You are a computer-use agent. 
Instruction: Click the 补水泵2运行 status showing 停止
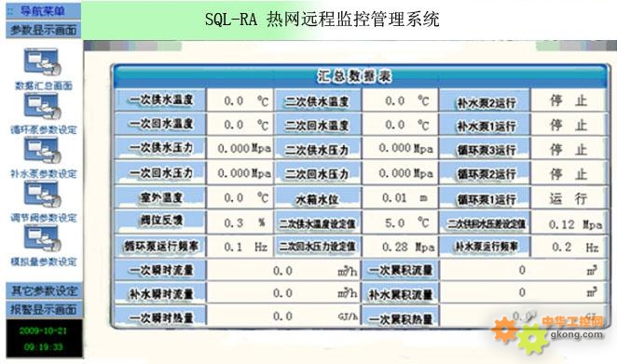click(568, 101)
